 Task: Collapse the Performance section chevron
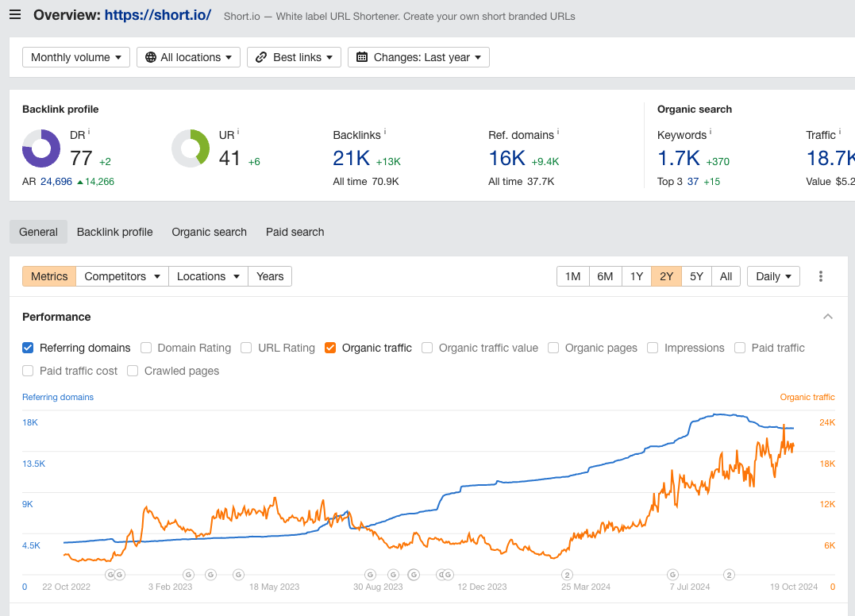tap(828, 317)
